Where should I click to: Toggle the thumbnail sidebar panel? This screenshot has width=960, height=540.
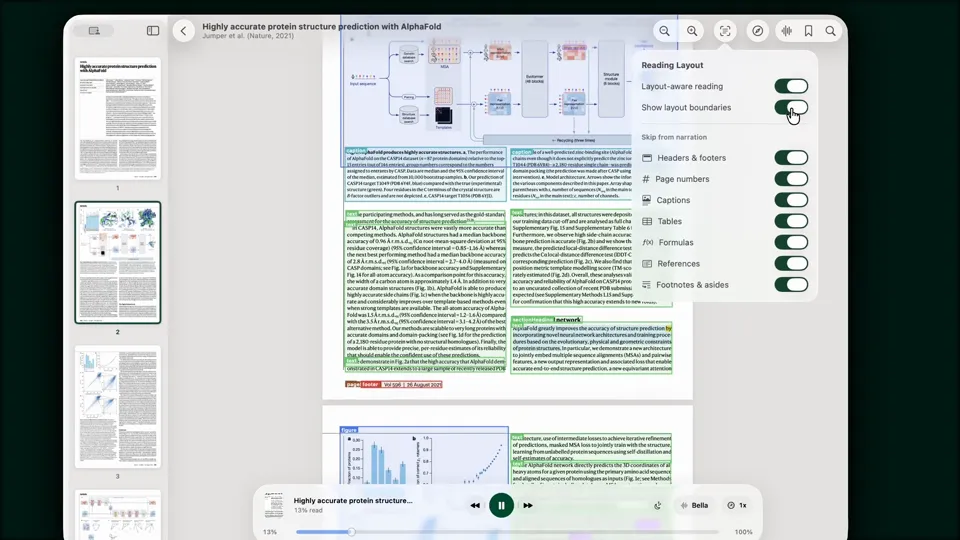pyautogui.click(x=153, y=31)
